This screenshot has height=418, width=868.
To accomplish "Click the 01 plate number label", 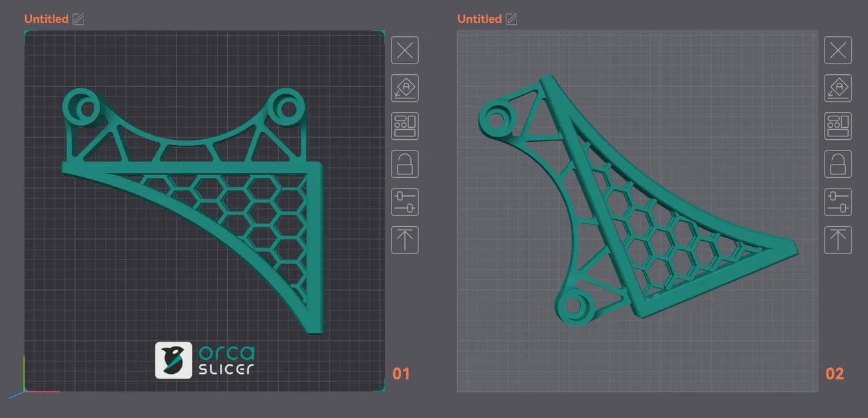I will tap(401, 373).
